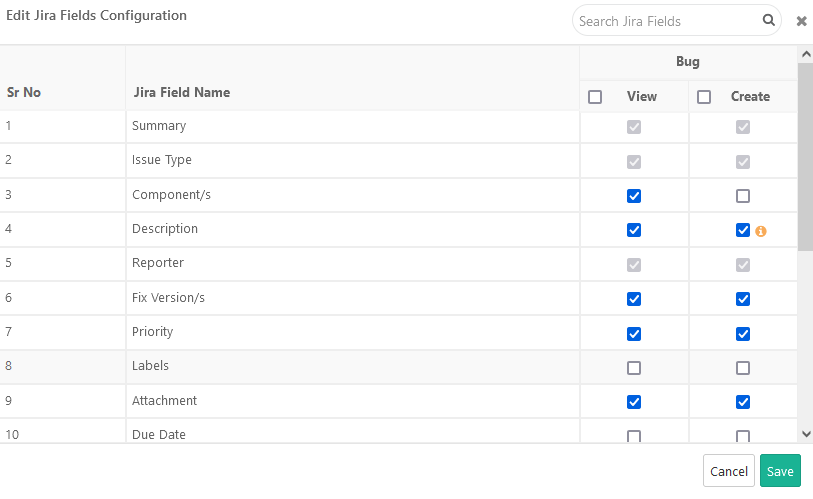Enable View checkbox for Labels
This screenshot has height=499, width=813.
634,368
